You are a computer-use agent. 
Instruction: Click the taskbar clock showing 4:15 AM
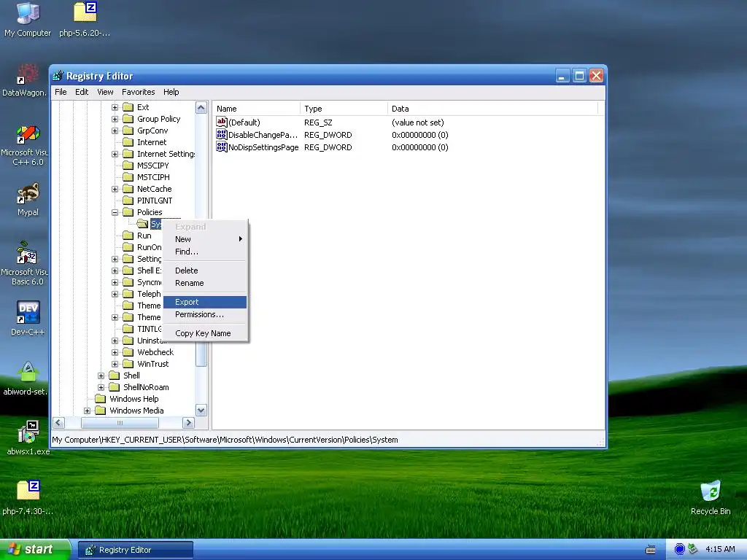pos(720,549)
